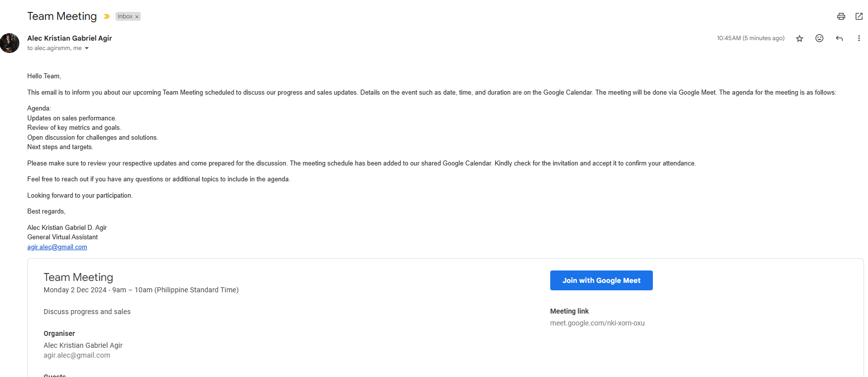Click the Inbox label chip
Viewport: 868px width, 377px height.
[125, 16]
